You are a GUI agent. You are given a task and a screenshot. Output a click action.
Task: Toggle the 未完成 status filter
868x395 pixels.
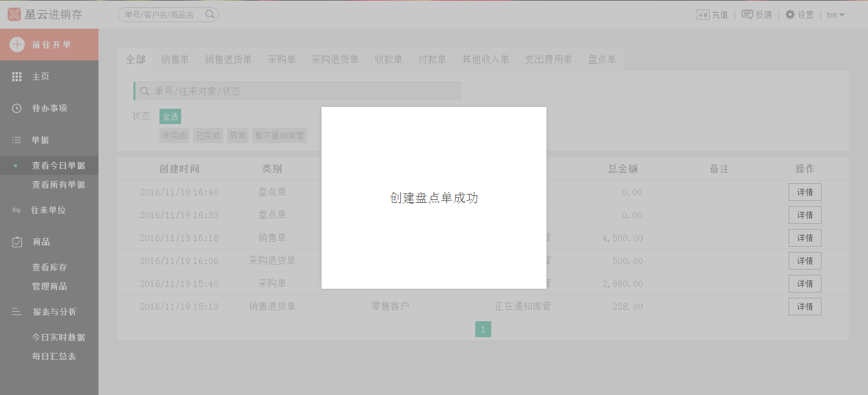coord(174,135)
